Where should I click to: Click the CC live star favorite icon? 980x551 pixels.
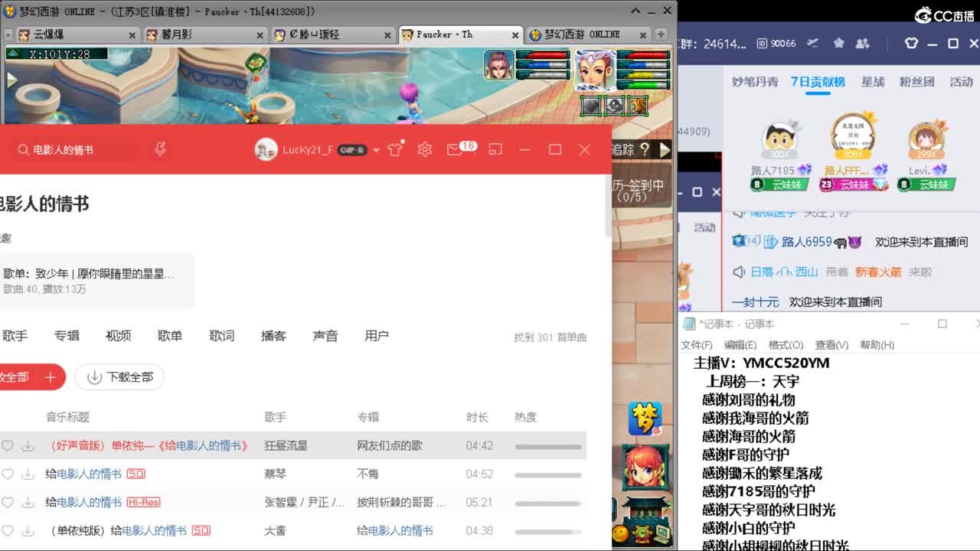839,44
